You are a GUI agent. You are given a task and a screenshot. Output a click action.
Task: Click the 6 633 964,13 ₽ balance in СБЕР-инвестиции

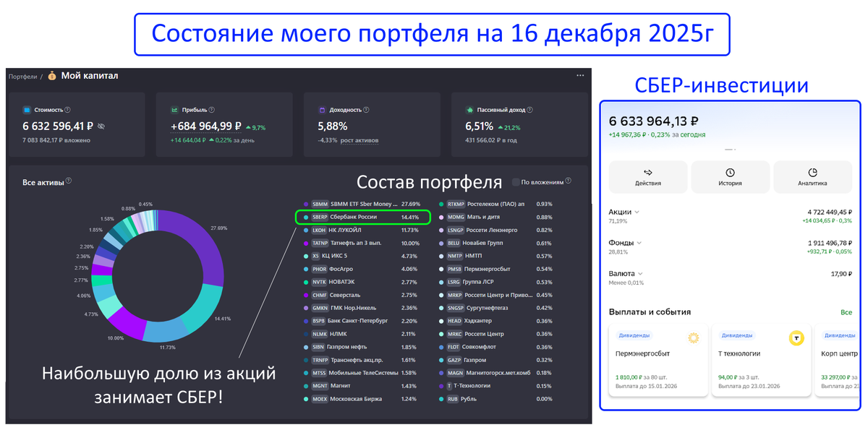pos(654,121)
